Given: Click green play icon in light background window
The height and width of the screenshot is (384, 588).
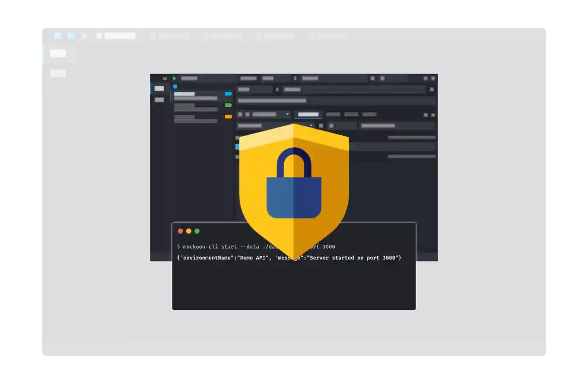Looking at the screenshot, I should [x=85, y=36].
